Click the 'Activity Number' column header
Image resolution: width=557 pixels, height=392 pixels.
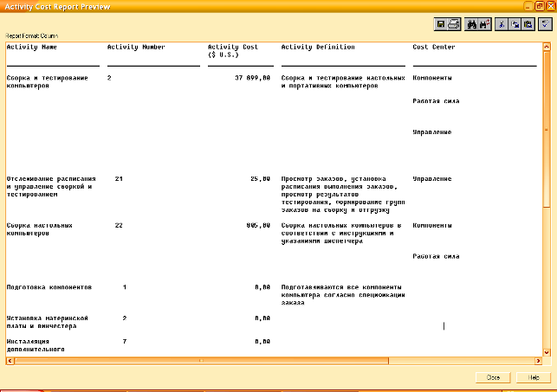coord(136,47)
